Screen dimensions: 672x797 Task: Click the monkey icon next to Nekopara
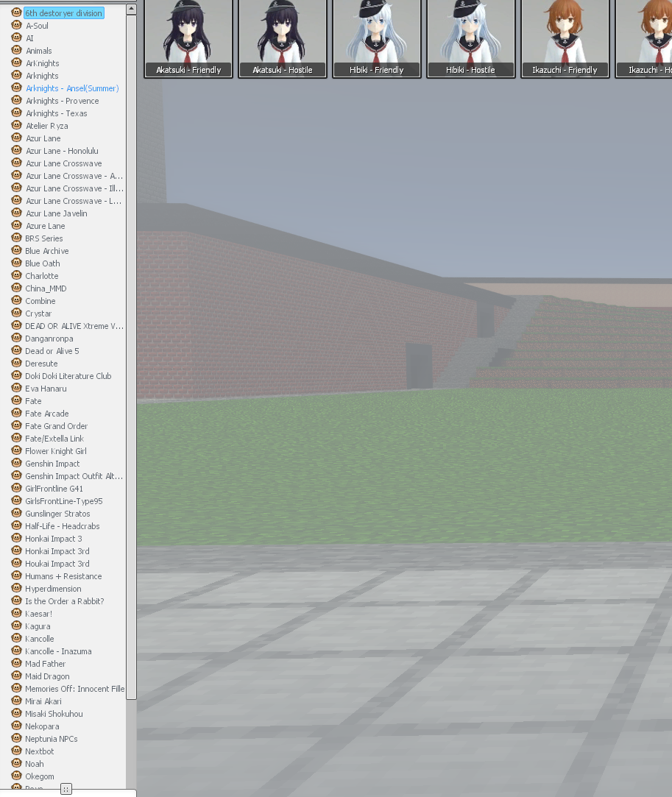point(17,726)
